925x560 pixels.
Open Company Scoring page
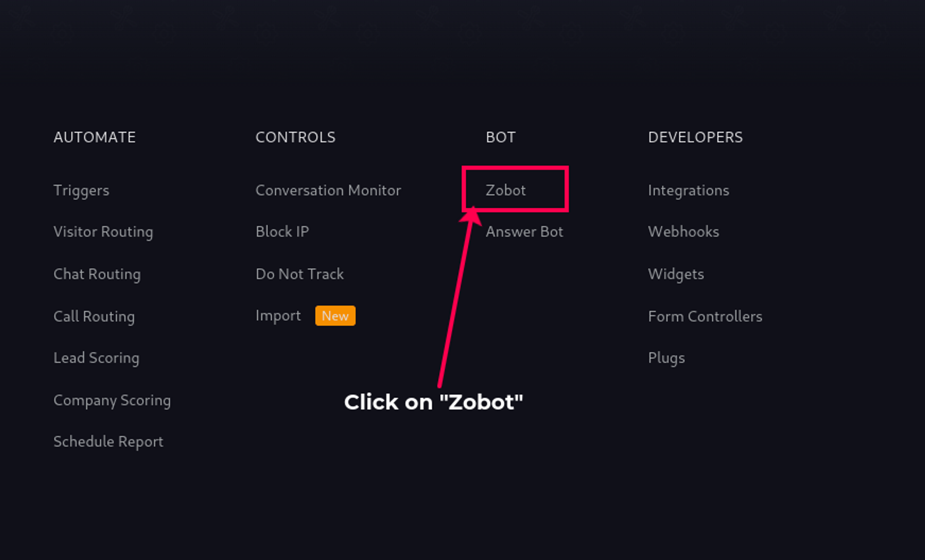112,401
